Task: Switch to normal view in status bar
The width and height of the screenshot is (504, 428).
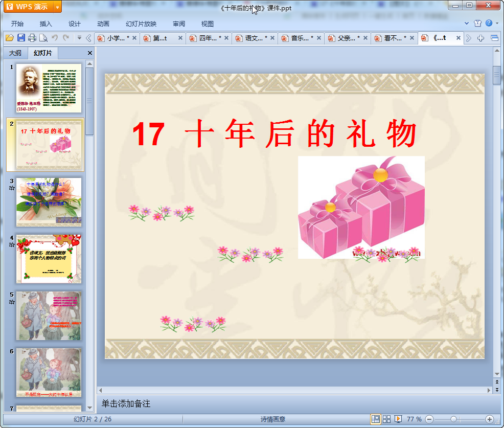Action: pos(376,419)
